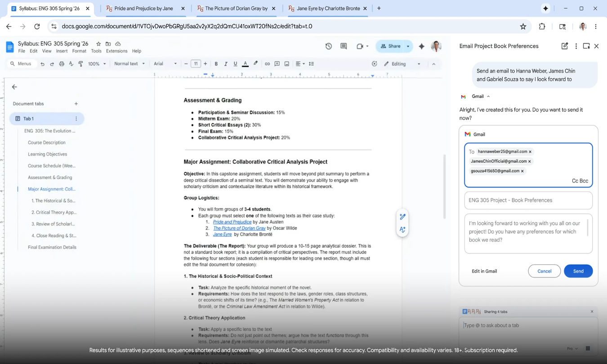
Task: Open the comments icon in Docs header
Action: pyautogui.click(x=344, y=46)
